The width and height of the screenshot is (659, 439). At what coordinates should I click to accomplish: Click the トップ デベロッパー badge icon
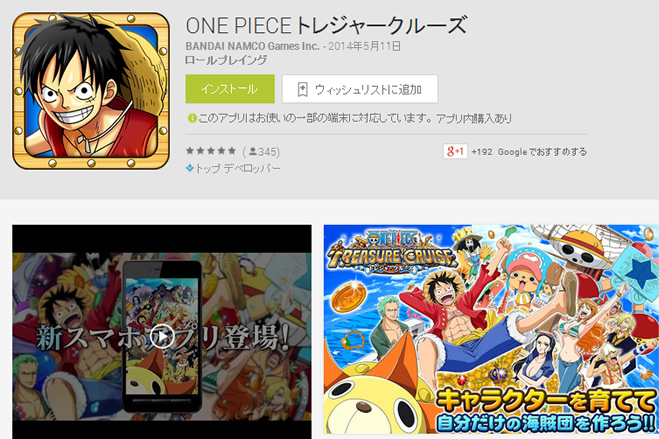[190, 168]
